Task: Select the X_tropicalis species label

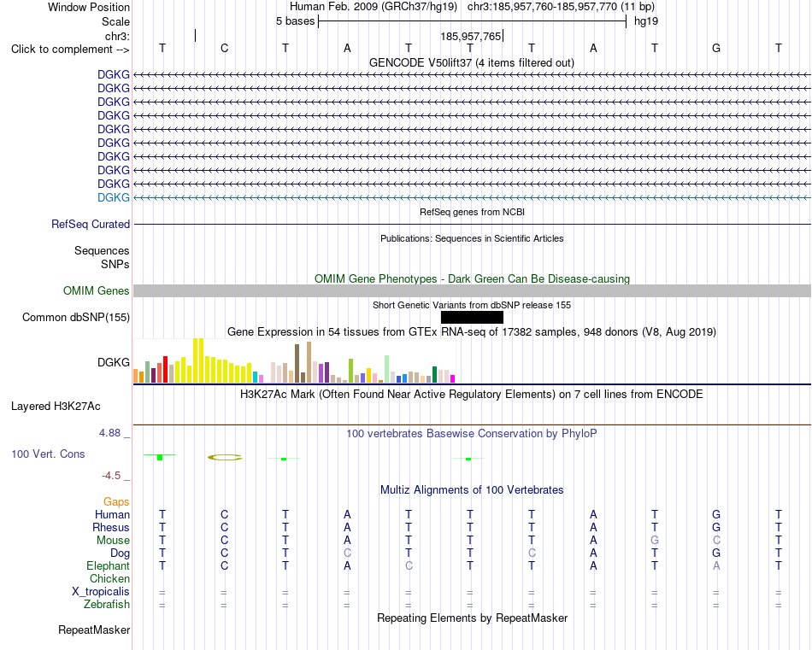Action: pyautogui.click(x=101, y=592)
